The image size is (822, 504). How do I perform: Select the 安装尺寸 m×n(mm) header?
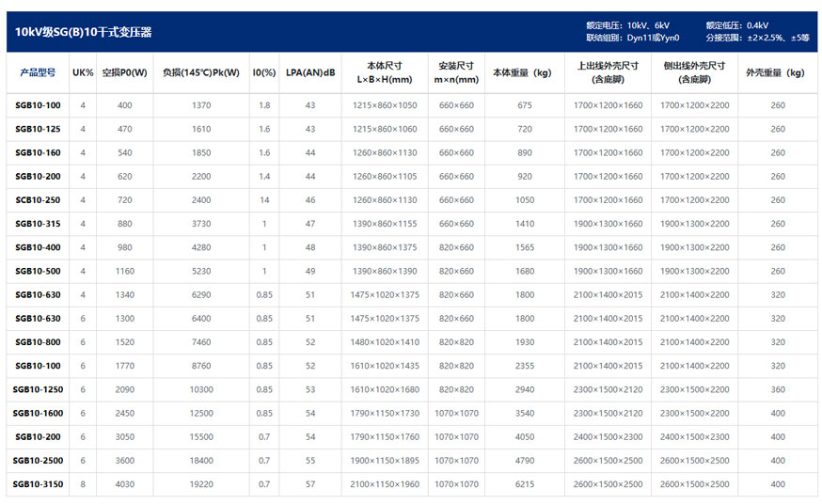tap(456, 73)
